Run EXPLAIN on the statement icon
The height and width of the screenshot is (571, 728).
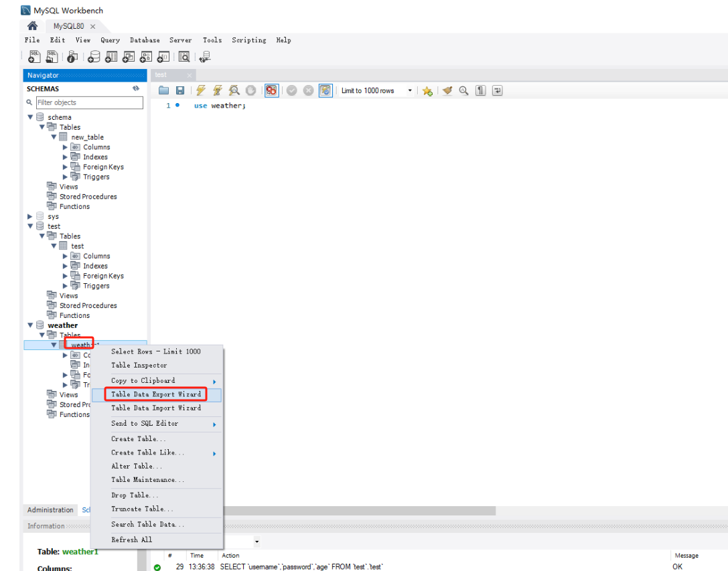point(234,90)
